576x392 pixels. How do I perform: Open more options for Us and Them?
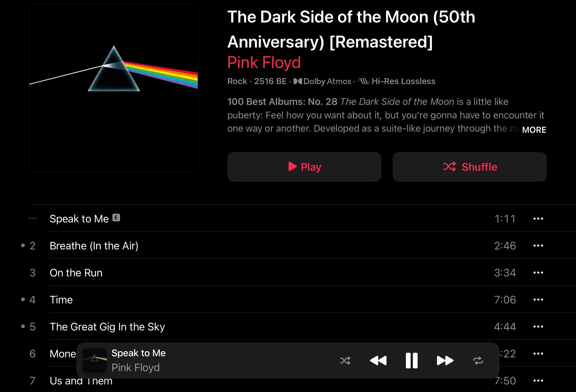tap(538, 381)
